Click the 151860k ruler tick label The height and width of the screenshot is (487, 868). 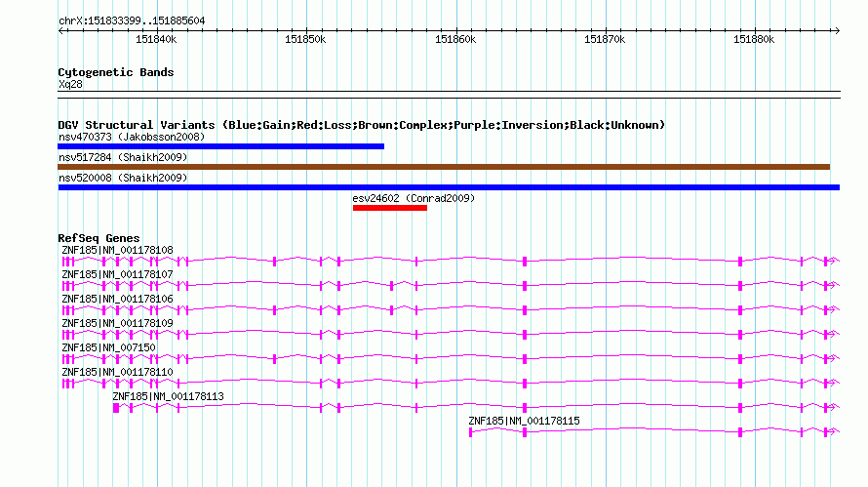(455, 39)
